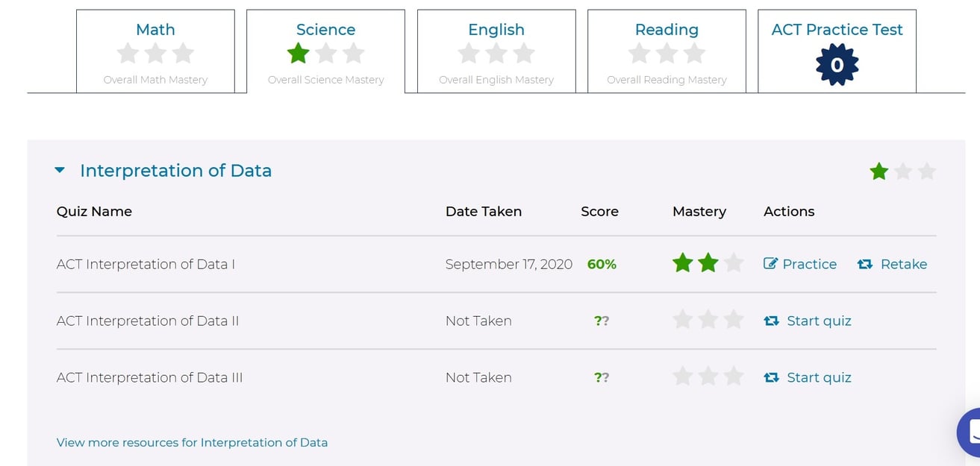
Task: Click the disclosure triangle next to section title
Action: (60, 169)
